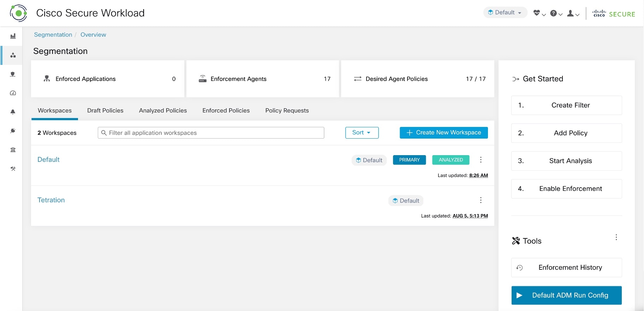Click step 3 Start Analysis
This screenshot has height=311, width=644.
(x=566, y=161)
